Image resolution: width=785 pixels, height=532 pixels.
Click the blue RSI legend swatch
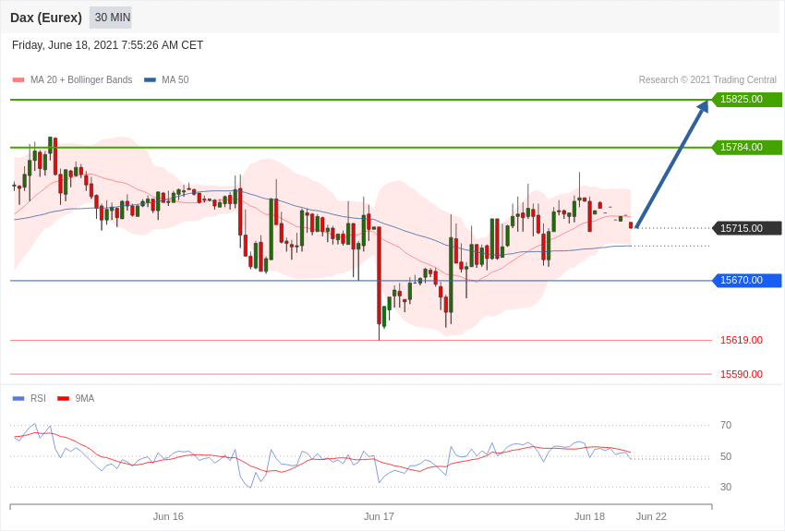click(18, 398)
